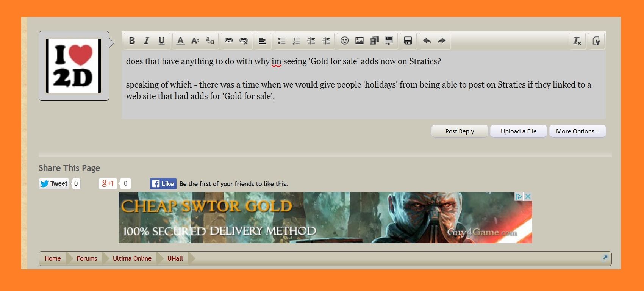Toggle Underline formatting in the editor
This screenshot has width=644, height=291.
pos(161,41)
